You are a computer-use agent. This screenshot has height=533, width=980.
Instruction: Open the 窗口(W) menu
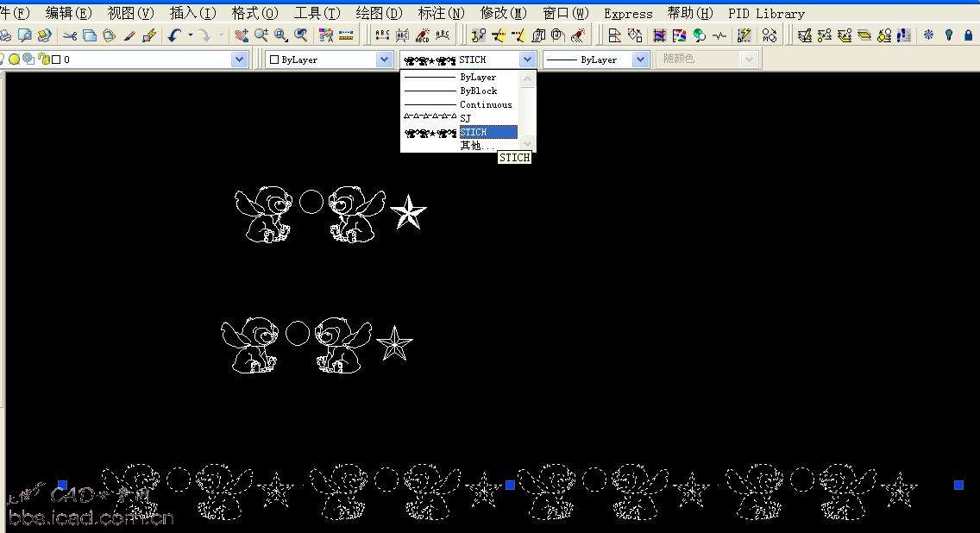pyautogui.click(x=566, y=13)
